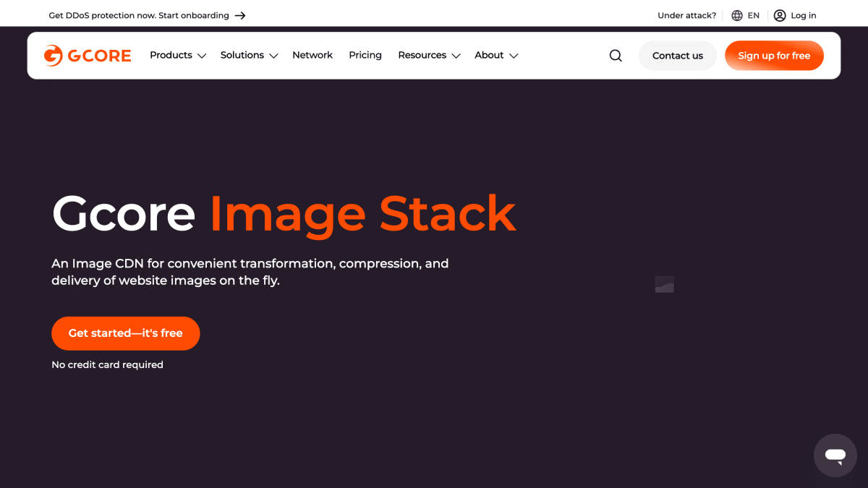The width and height of the screenshot is (868, 488).
Task: Go to the Network page
Action: (312, 55)
